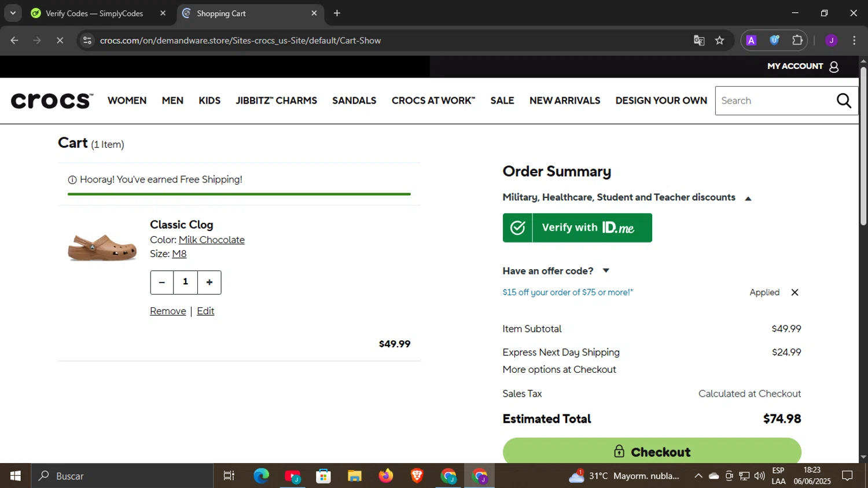Open the Windows Start menu
The width and height of the screenshot is (868, 488).
[x=16, y=476]
